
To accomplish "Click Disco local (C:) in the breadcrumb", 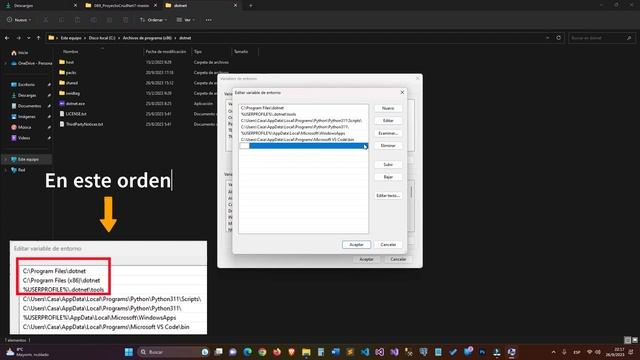I will (x=102, y=38).
